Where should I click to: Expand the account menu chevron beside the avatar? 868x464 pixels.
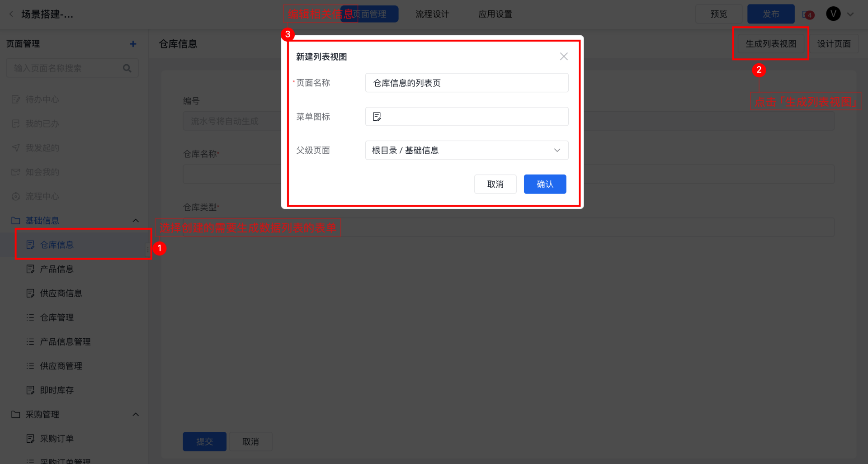(850, 14)
